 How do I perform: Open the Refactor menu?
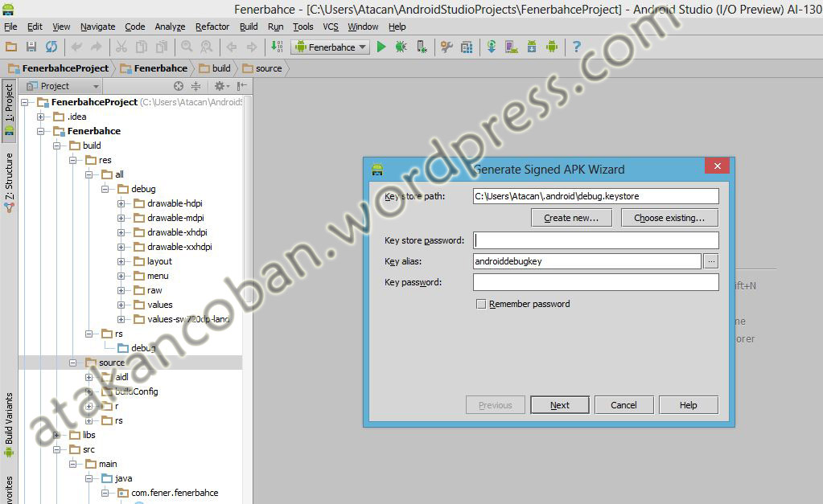click(212, 27)
